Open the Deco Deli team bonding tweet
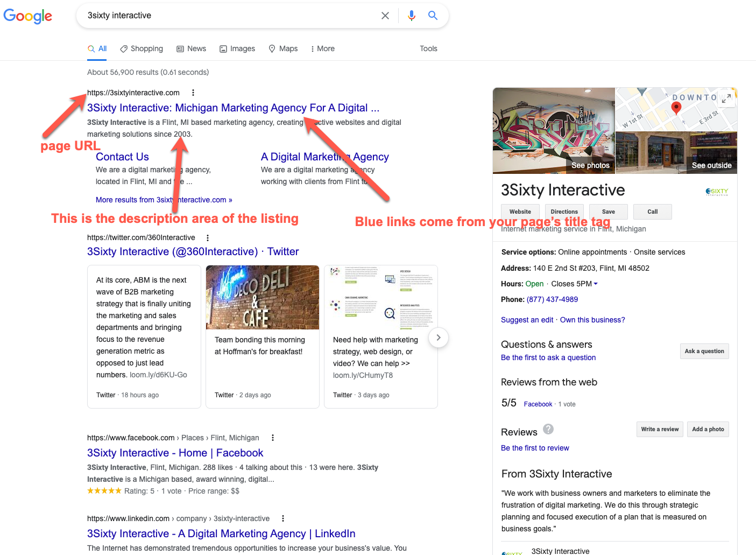 263,336
